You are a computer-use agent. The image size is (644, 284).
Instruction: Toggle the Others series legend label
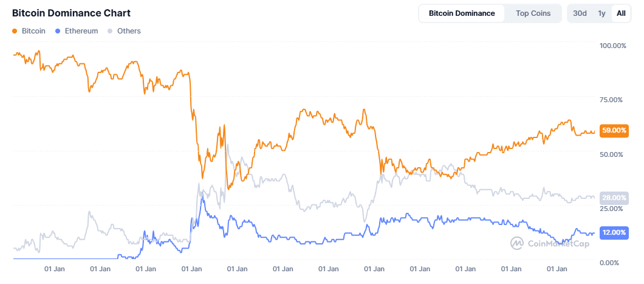pos(129,31)
